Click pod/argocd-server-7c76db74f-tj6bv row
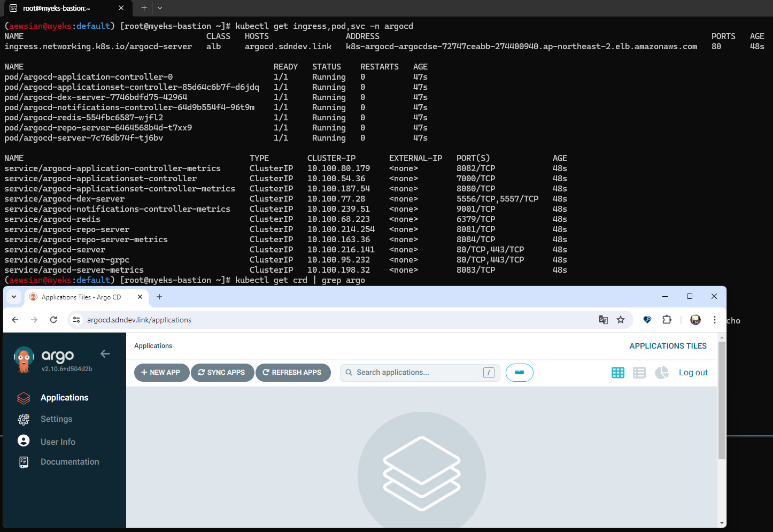 pyautogui.click(x=216, y=138)
